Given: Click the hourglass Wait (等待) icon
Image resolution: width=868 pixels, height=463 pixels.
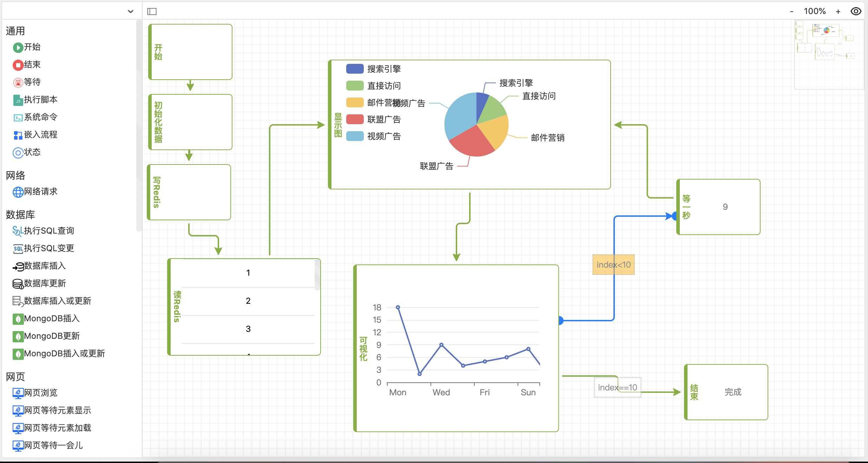Looking at the screenshot, I should 18,82.
